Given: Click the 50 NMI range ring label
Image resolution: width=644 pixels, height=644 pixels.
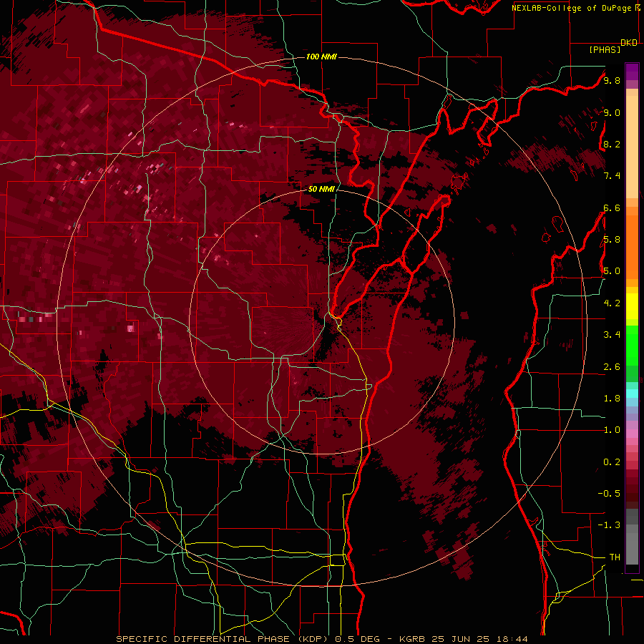Looking at the screenshot, I should click(x=321, y=189).
